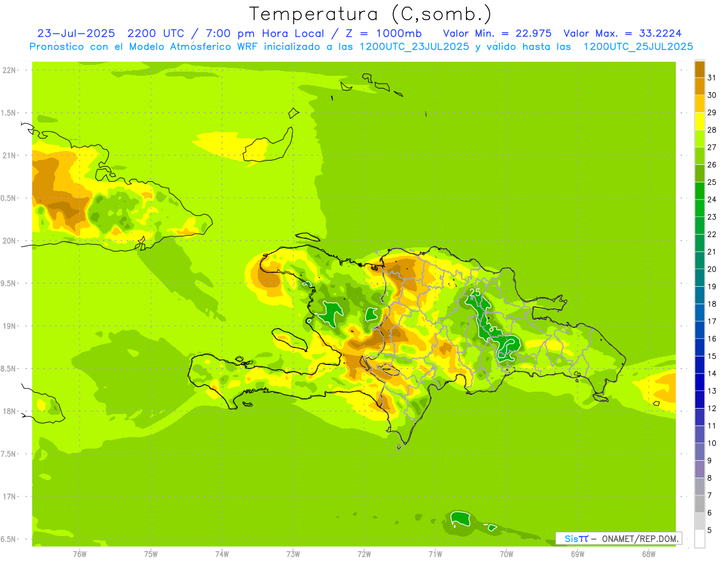Viewport: 728px width, 562px height.
Task: Click the '76W' longitude axis label
Action: click(x=79, y=554)
